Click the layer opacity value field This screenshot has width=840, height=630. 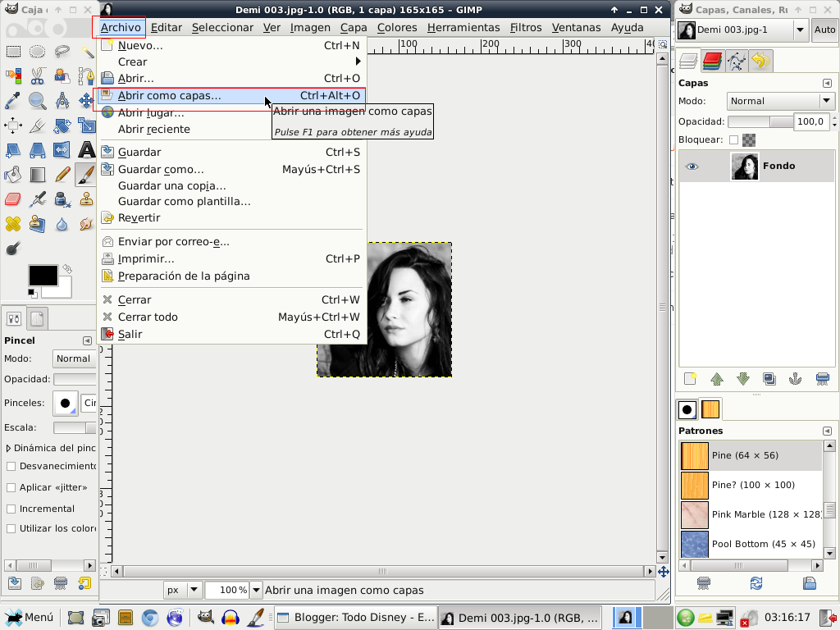810,121
